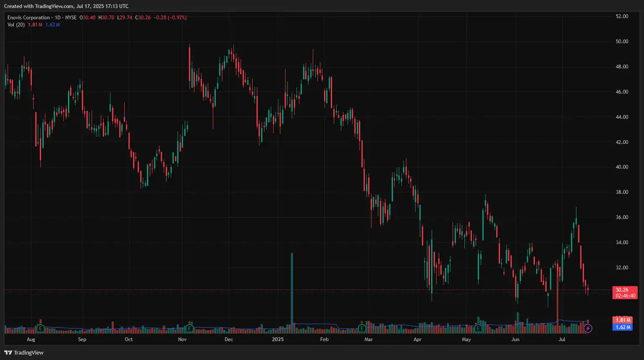Click the 2025 label on time axis

tap(277, 339)
